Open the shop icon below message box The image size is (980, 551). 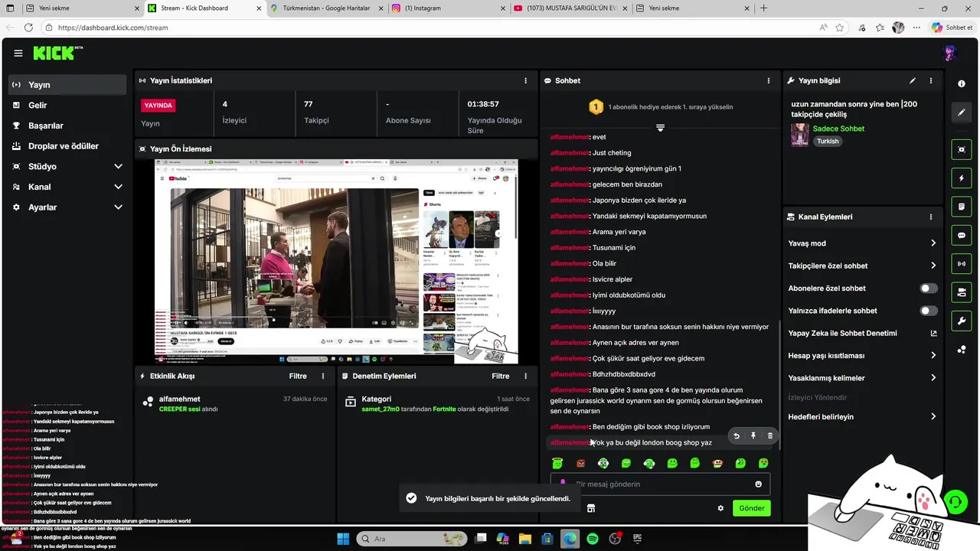coord(591,508)
